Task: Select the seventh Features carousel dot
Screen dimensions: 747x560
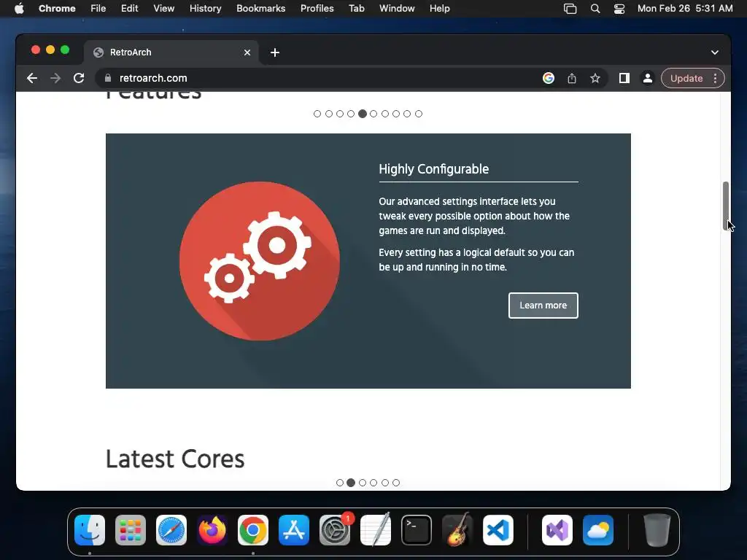Action: coord(385,114)
